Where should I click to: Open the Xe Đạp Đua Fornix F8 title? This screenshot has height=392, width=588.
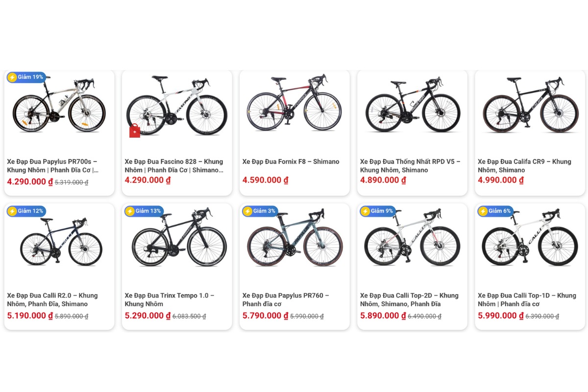pyautogui.click(x=291, y=162)
